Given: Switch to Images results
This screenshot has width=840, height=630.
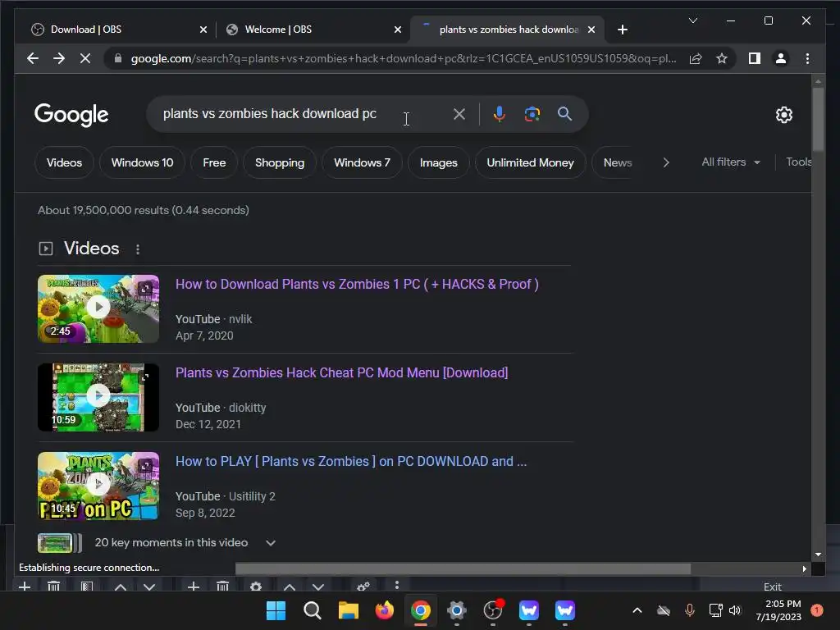Looking at the screenshot, I should pos(438,162).
